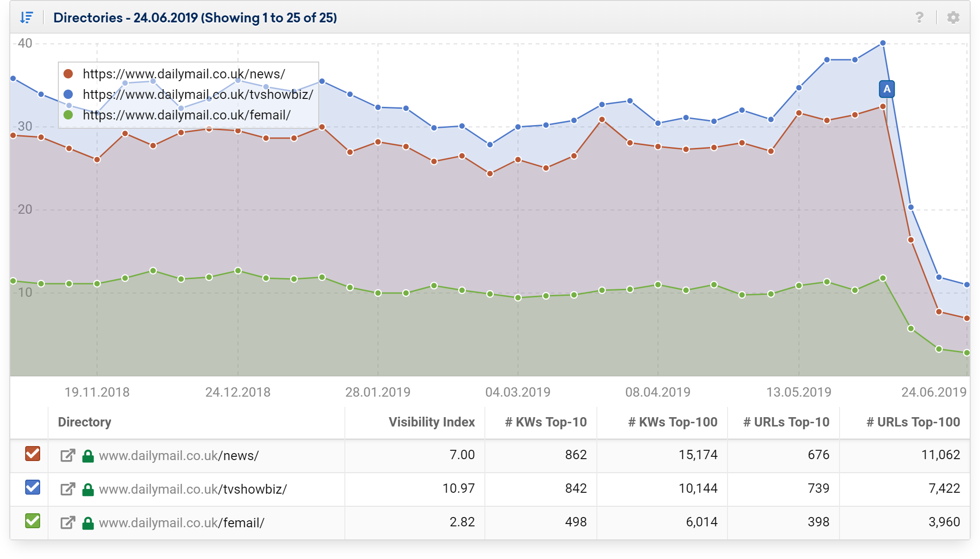Sort by # URLs Top-10 column header

(x=786, y=422)
